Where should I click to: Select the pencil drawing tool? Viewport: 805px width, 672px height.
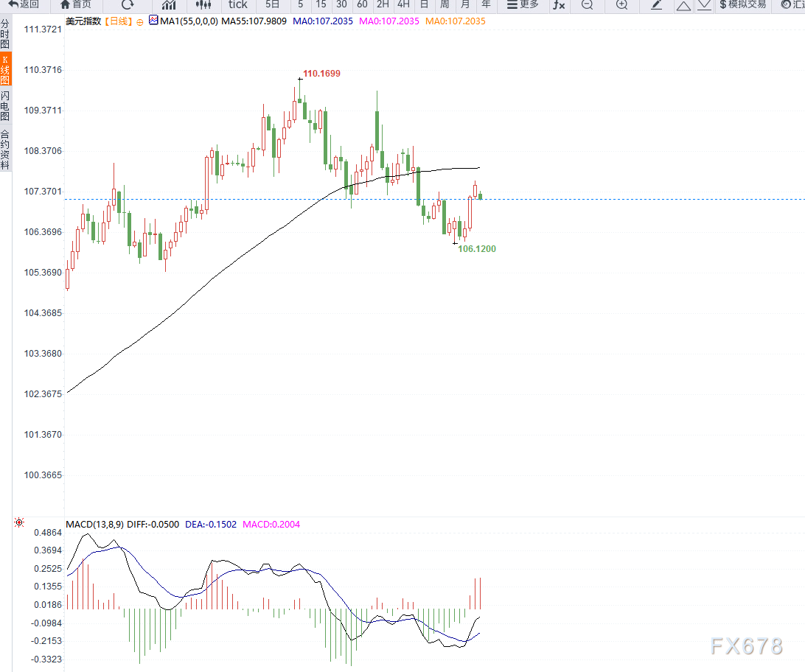tap(657, 4)
